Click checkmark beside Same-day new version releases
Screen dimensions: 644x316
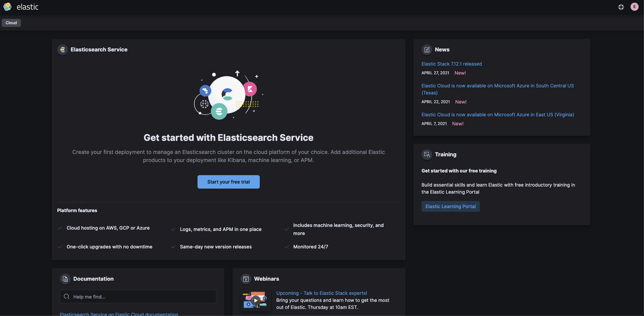173,247
